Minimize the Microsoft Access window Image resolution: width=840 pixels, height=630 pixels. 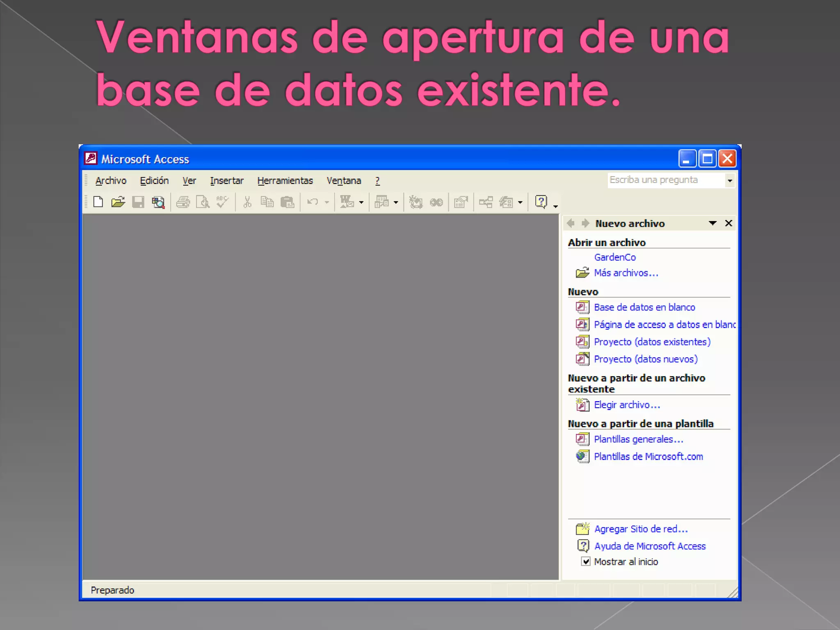[x=687, y=159]
